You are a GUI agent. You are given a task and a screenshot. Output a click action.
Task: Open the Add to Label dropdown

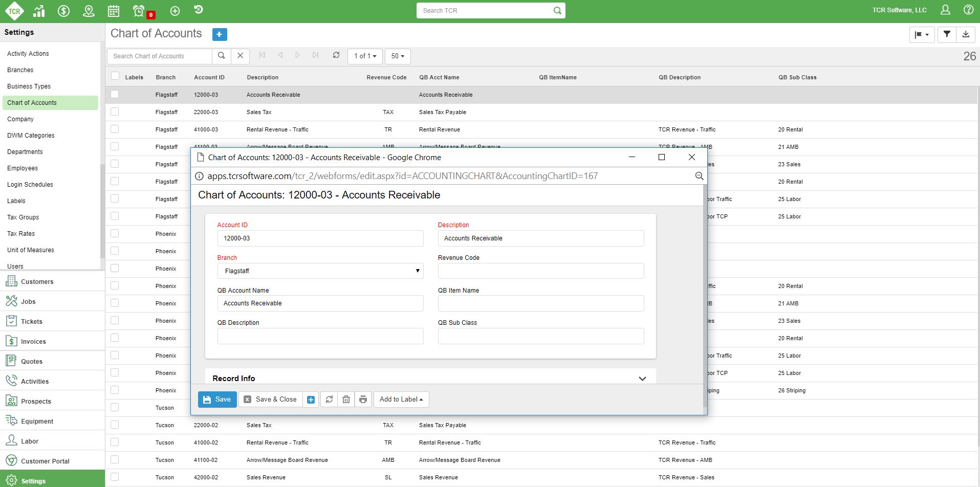[x=401, y=400]
